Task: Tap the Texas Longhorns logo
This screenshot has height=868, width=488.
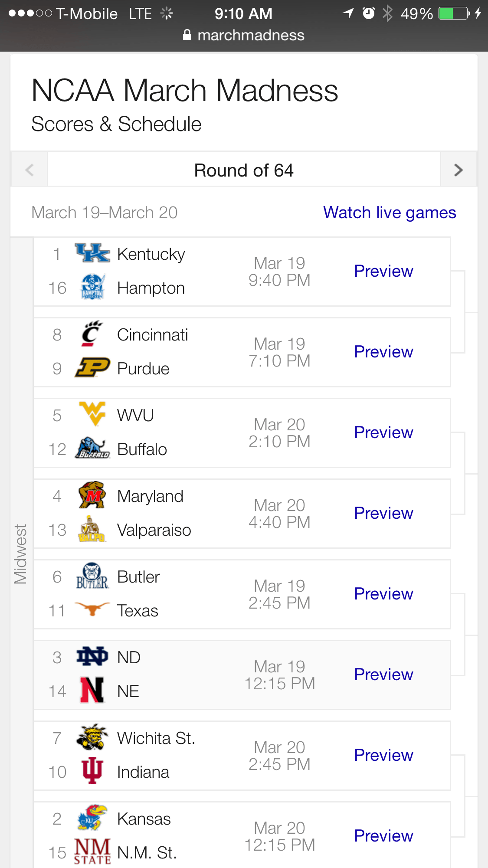Action: click(92, 609)
